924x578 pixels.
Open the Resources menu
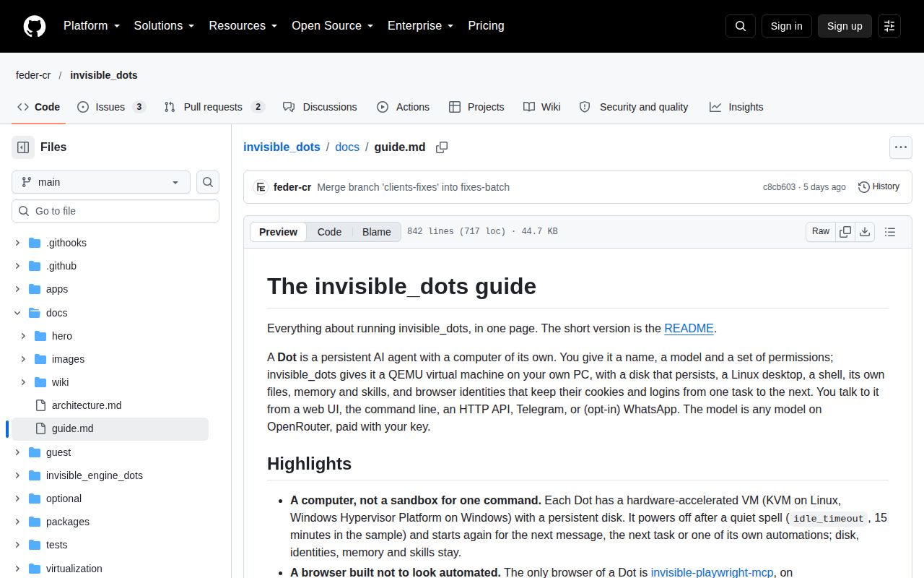pos(243,26)
